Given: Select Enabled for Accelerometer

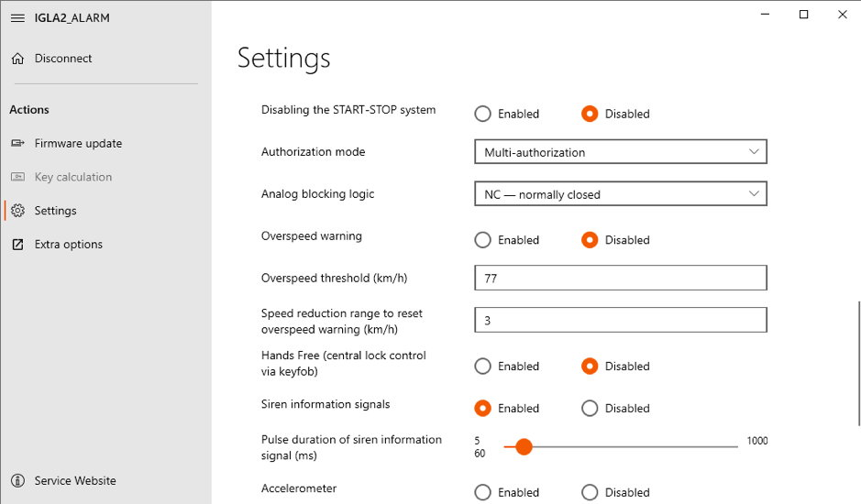Looking at the screenshot, I should pyautogui.click(x=482, y=492).
